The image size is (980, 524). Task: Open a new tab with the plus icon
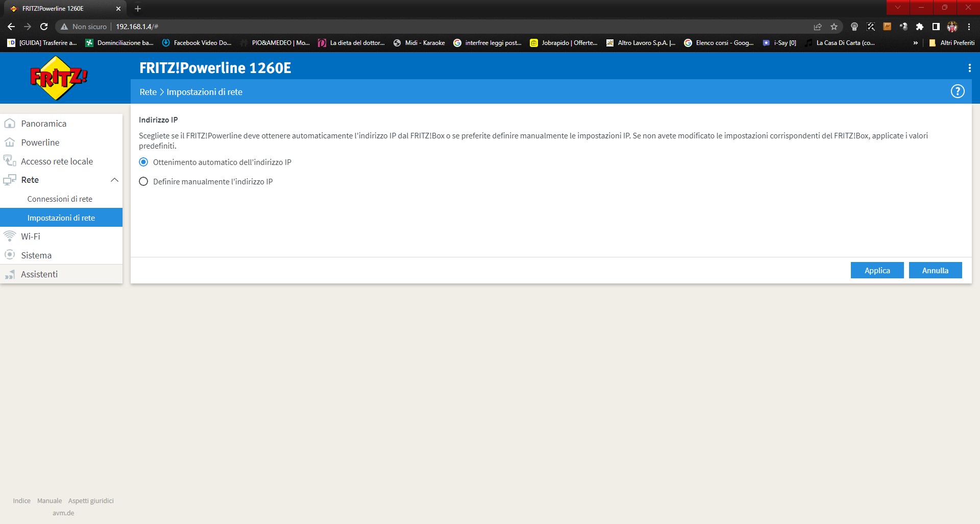click(138, 9)
